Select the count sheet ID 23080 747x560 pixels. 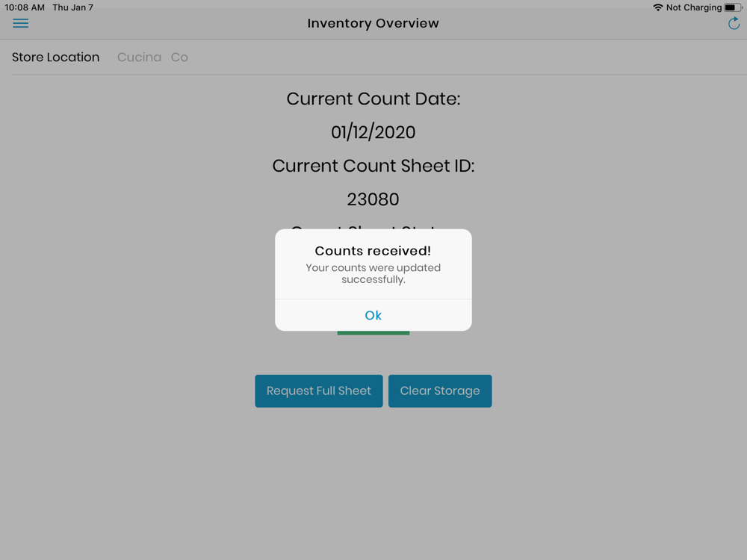[x=373, y=199]
